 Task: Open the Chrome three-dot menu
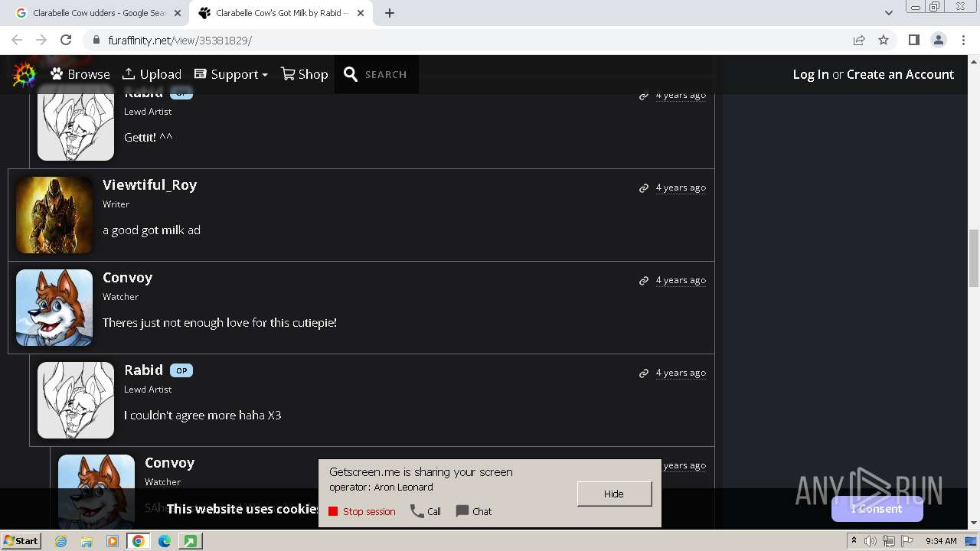pyautogui.click(x=962, y=40)
